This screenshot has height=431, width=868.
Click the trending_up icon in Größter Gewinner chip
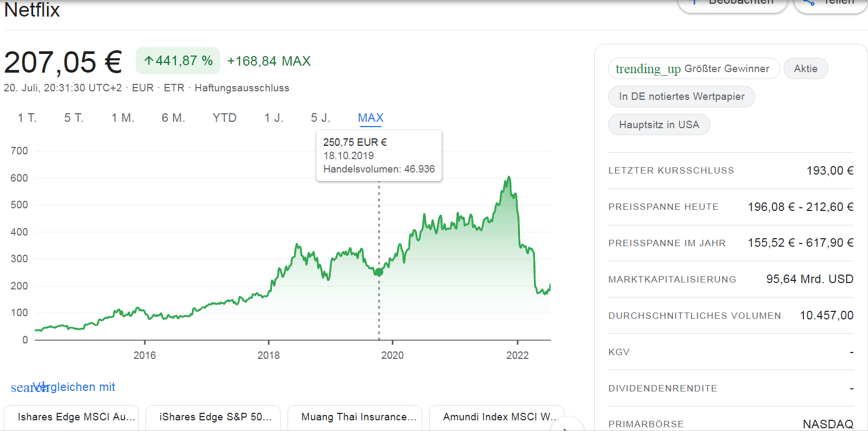click(648, 69)
